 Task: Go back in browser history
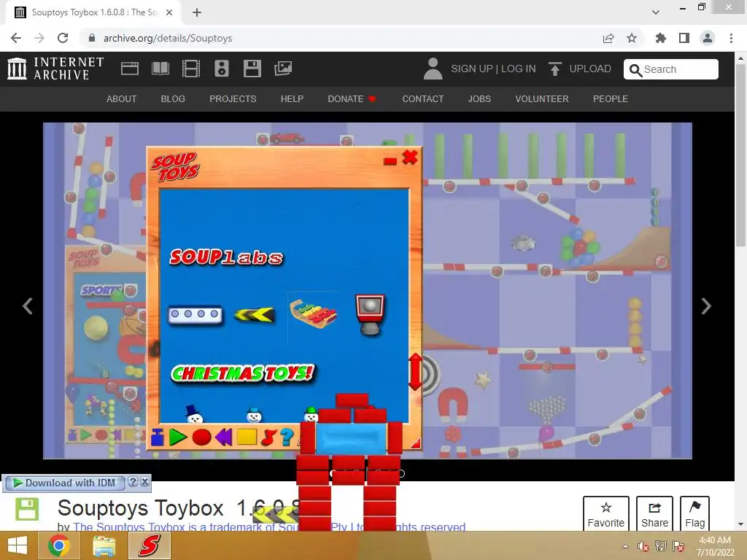pyautogui.click(x=16, y=38)
